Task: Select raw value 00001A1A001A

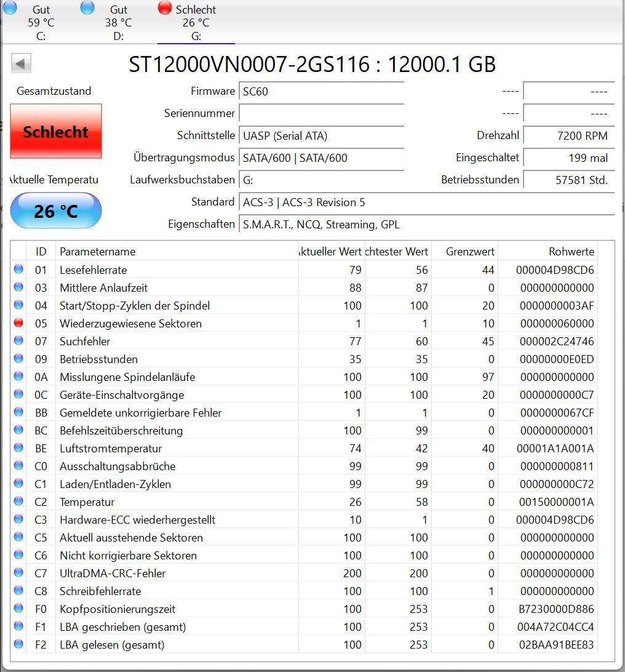Action: [x=555, y=449]
